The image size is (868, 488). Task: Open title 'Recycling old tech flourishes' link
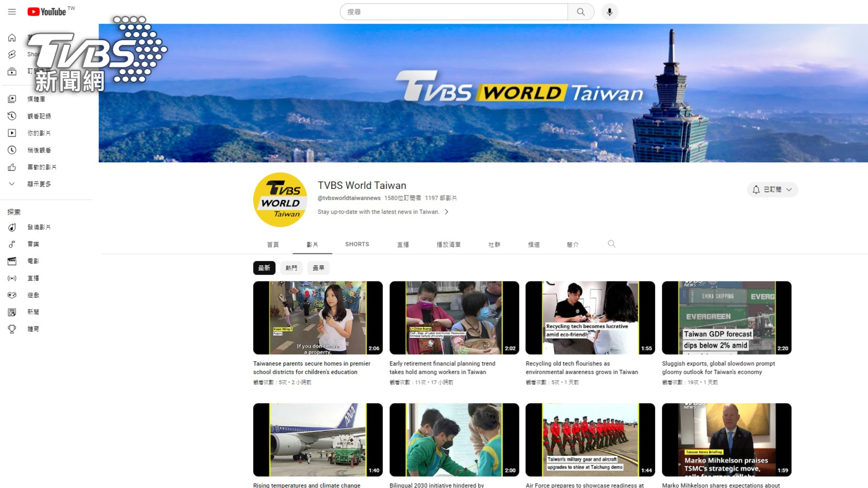[x=582, y=368]
